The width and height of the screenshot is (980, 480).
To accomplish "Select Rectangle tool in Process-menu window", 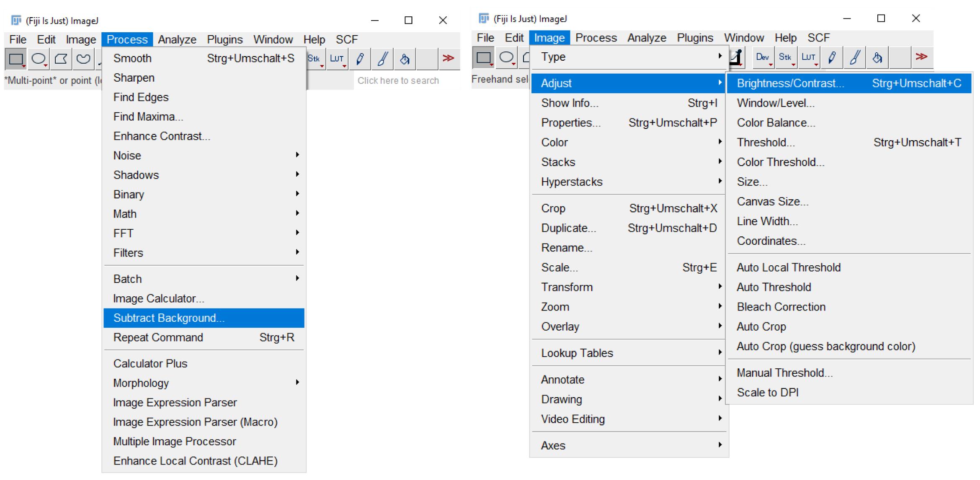I will [16, 59].
